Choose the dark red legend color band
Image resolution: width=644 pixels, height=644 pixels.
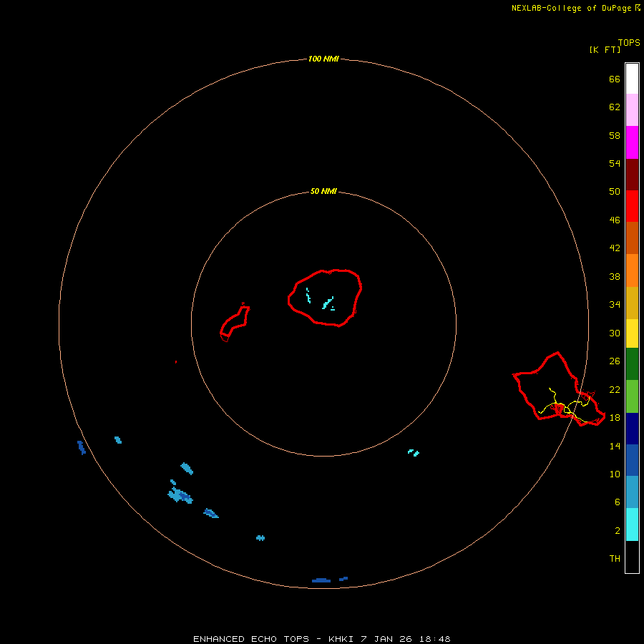point(632,175)
